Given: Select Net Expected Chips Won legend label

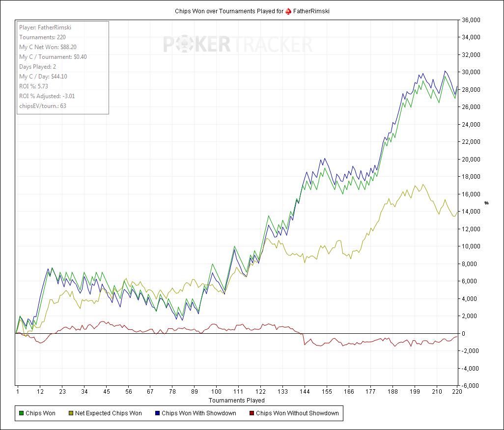Looking at the screenshot, I should 108,413.
